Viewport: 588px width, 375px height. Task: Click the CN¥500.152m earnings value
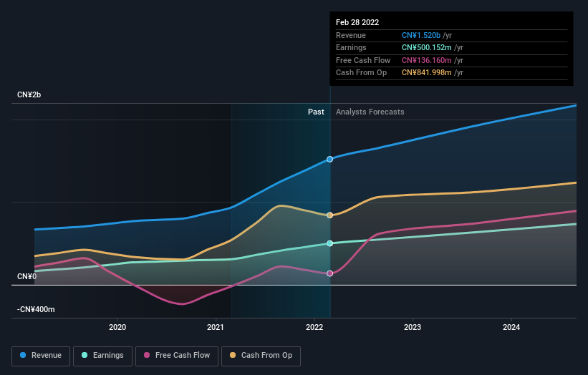(427, 47)
